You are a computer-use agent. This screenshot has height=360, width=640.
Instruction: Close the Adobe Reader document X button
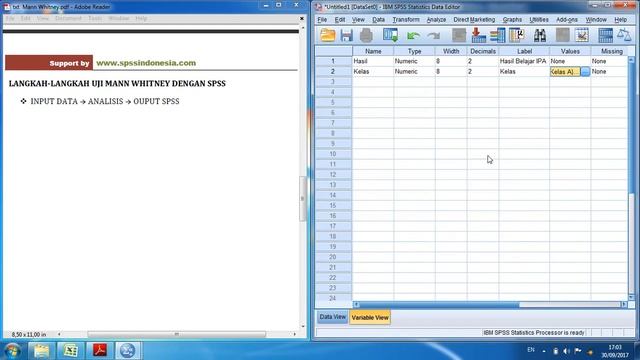coord(302,18)
